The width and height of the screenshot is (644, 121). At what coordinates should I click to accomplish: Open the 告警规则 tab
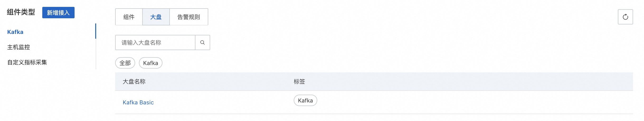[x=189, y=17]
